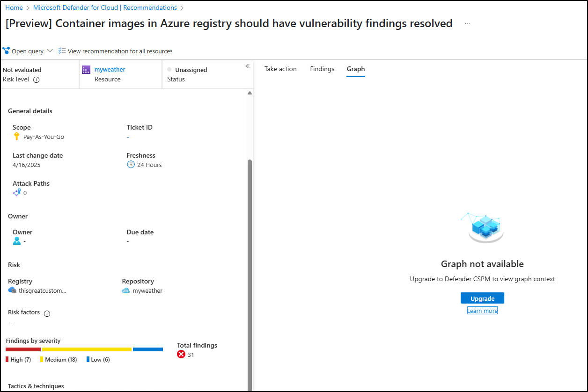The height and width of the screenshot is (392, 588).
Task: Click the Registry cloud icon
Action: (12, 290)
